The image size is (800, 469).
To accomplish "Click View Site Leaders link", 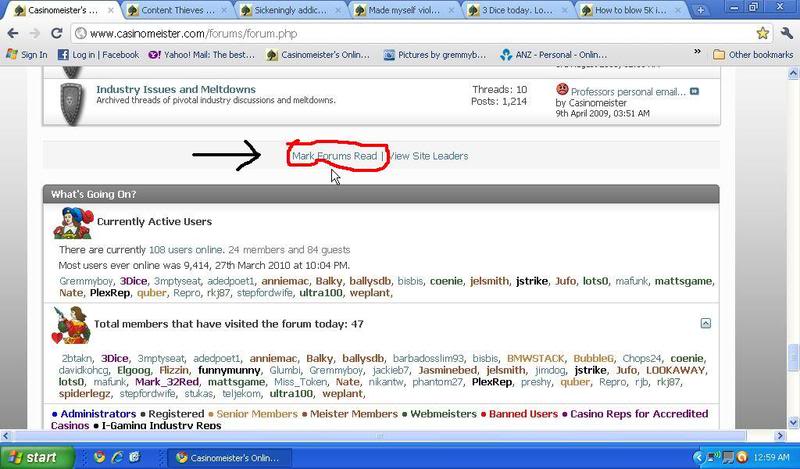I will pos(428,156).
